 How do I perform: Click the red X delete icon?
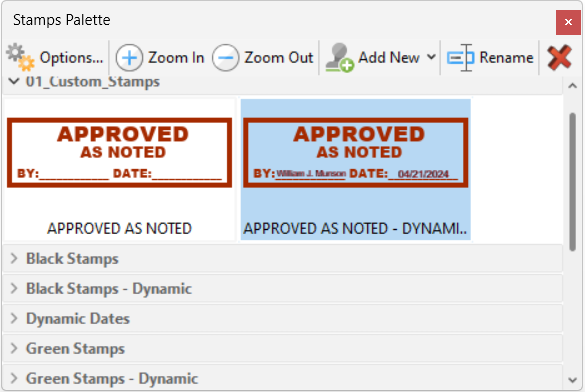(x=560, y=58)
